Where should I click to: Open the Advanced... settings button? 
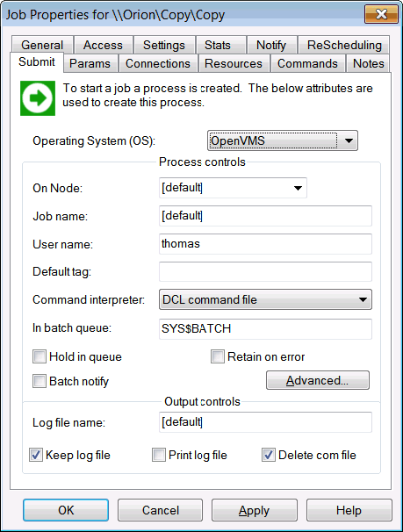[x=318, y=380]
